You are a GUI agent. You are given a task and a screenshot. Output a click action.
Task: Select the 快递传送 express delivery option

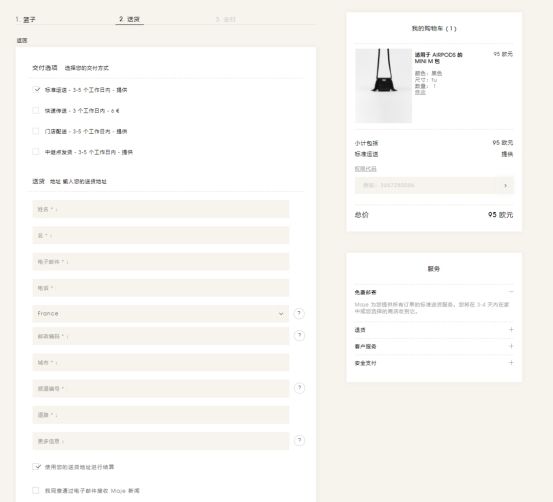coord(36,110)
